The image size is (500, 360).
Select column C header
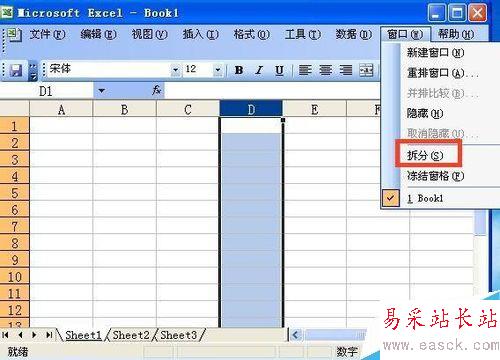tap(188, 109)
